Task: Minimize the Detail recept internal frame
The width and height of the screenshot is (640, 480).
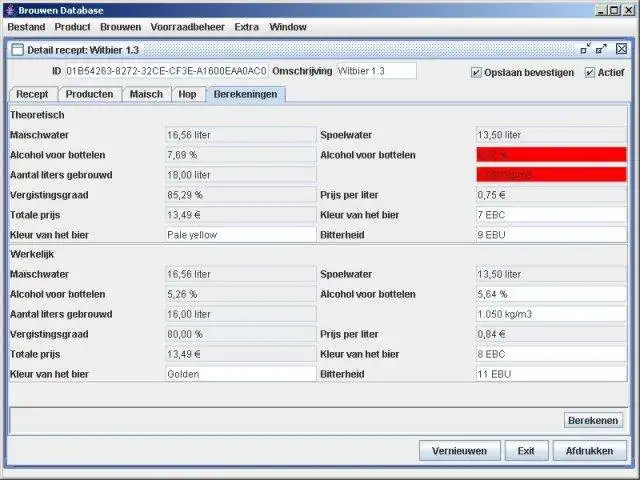Action: pyautogui.click(x=586, y=49)
